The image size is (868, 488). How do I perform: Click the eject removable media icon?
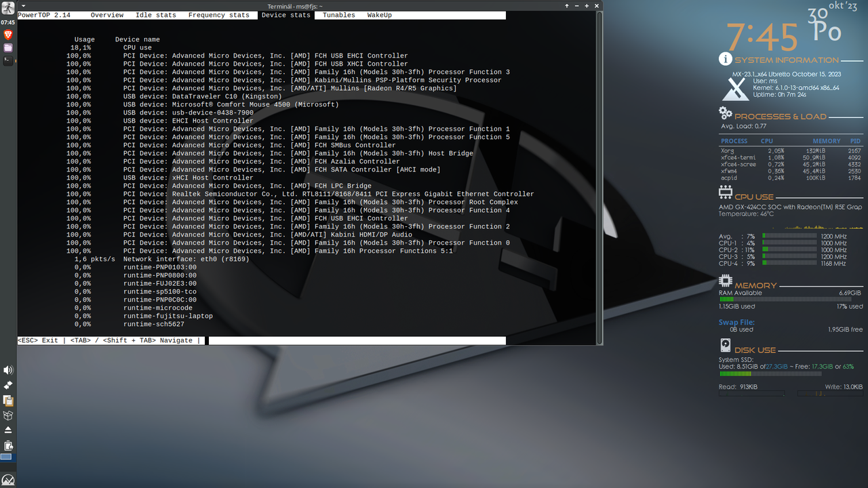click(8, 430)
